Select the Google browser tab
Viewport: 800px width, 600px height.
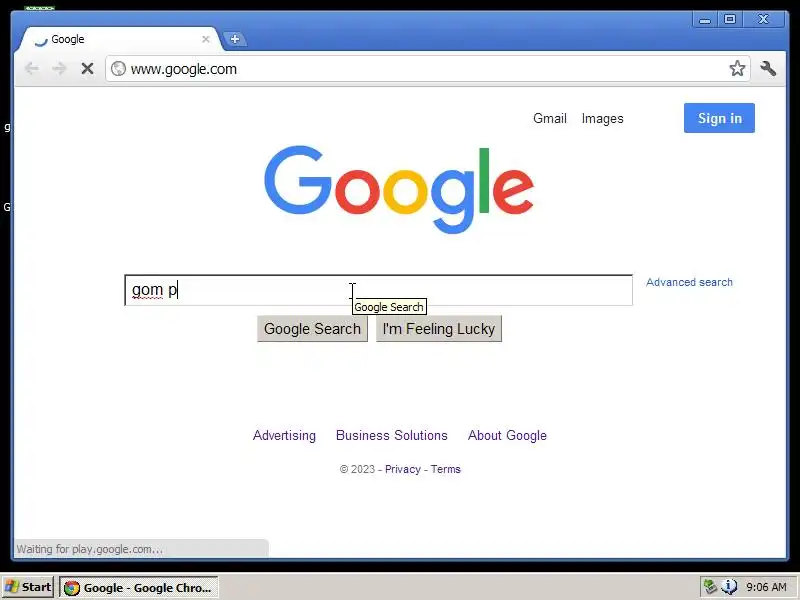pos(120,39)
